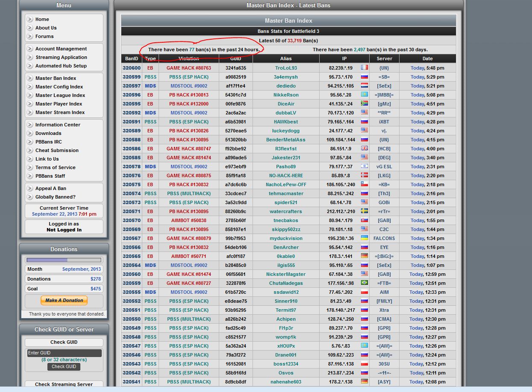This screenshot has height=392, width=532.
Task: Click the Ukrainian flag in the myduckvision row
Action: [364, 238]
